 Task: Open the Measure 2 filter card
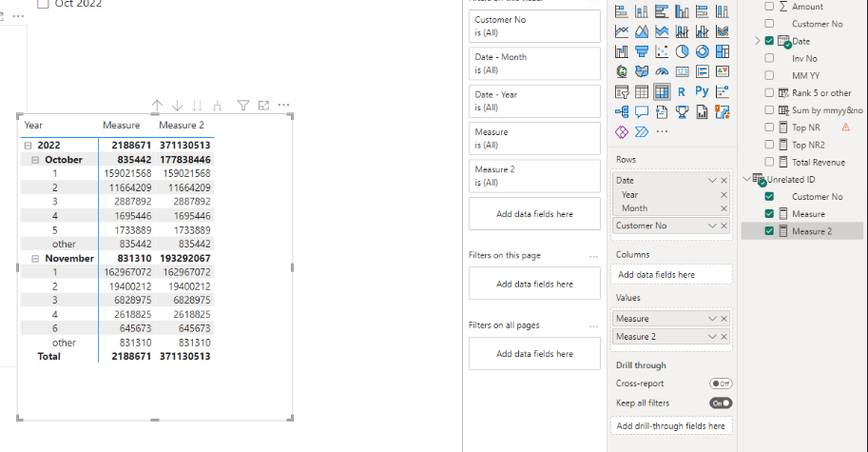coord(534,176)
